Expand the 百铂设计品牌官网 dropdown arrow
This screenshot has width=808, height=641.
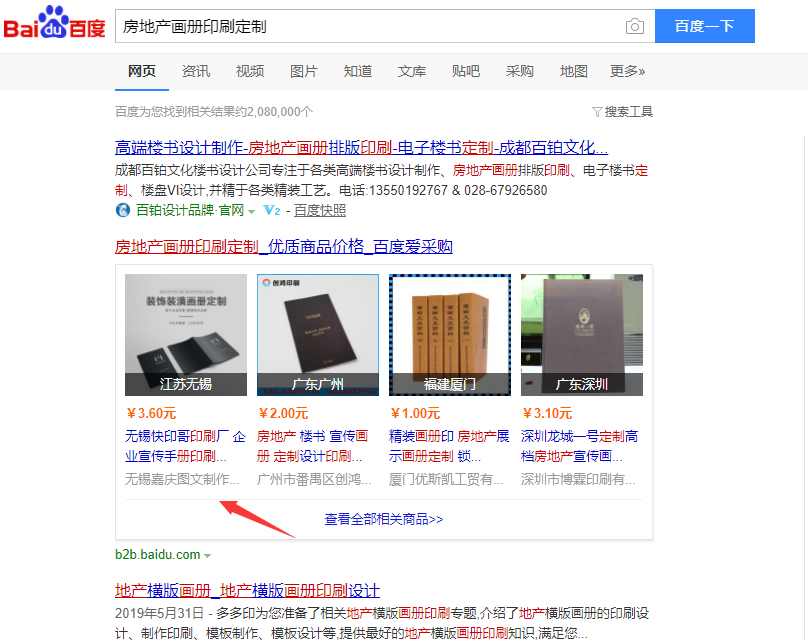(251, 211)
